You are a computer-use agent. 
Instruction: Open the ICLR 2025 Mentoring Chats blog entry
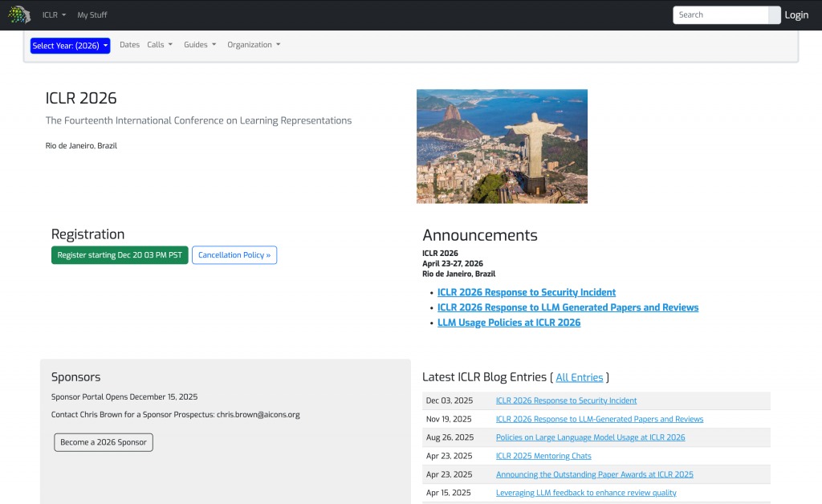tap(543, 456)
